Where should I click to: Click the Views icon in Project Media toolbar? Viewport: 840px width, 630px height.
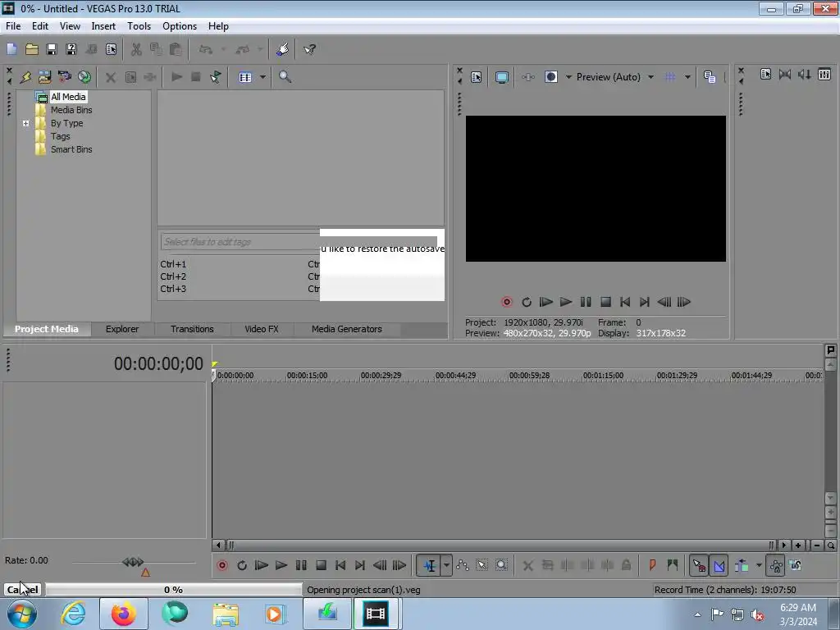(245, 77)
